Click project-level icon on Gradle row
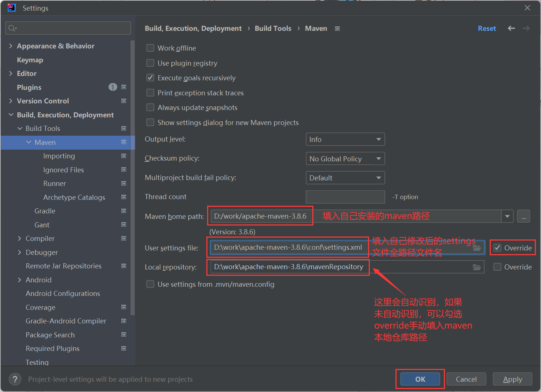The height and width of the screenshot is (392, 541). pyautogui.click(x=124, y=211)
